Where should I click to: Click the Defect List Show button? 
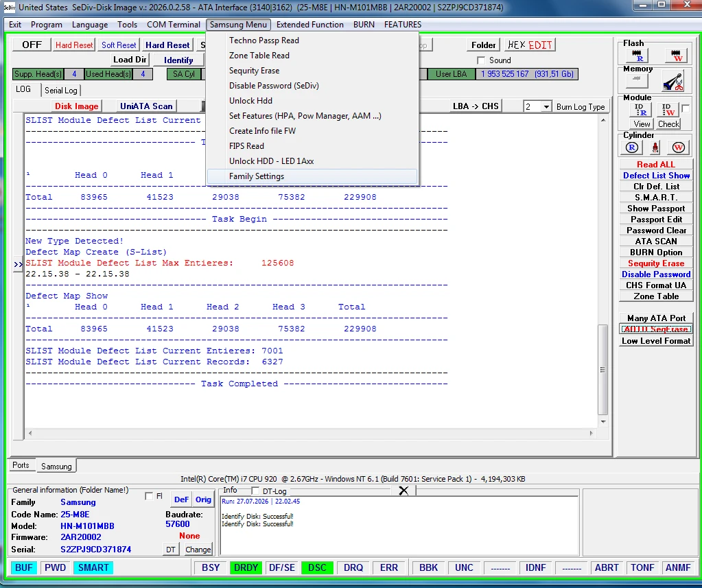[x=656, y=176]
